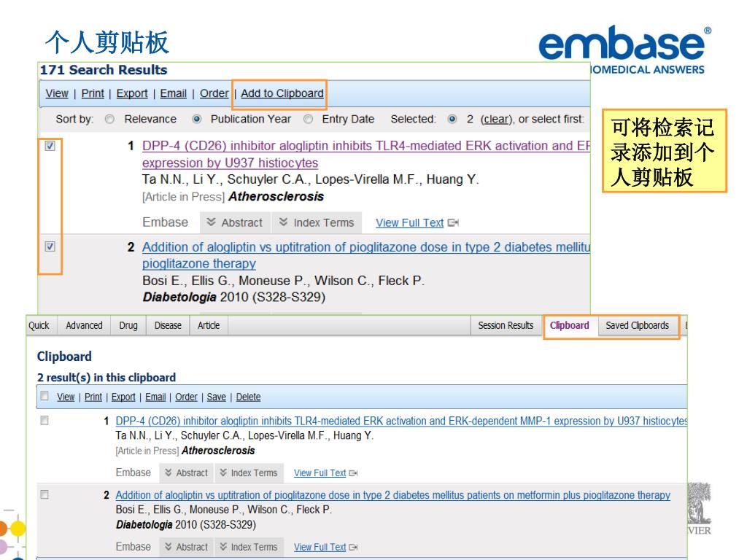Click Email in search results toolbar
This screenshot has width=747, height=560.
(174, 93)
